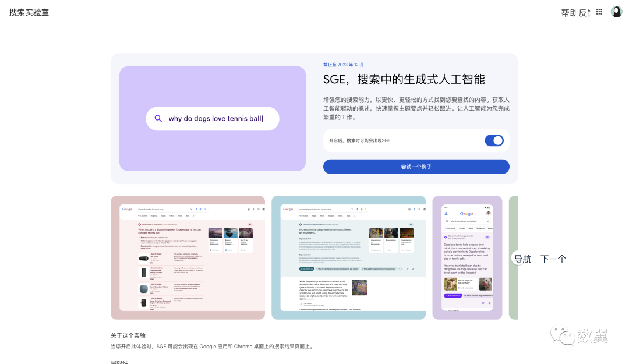629x364 pixels.
Task: Toggle the SGE switch off
Action: point(494,140)
